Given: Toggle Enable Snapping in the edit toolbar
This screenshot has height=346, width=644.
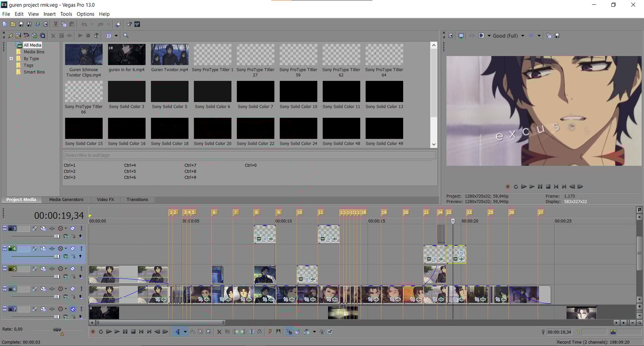Looking at the screenshot, I should coord(289,331).
